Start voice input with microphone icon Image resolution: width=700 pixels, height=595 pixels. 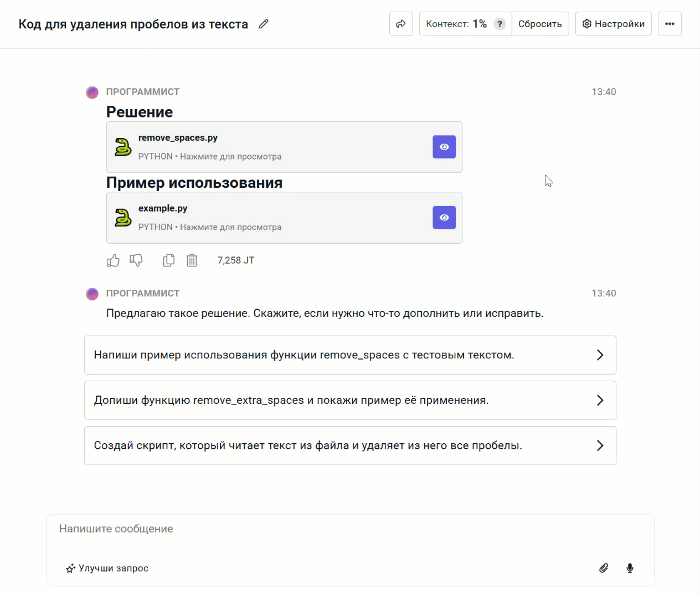point(630,568)
